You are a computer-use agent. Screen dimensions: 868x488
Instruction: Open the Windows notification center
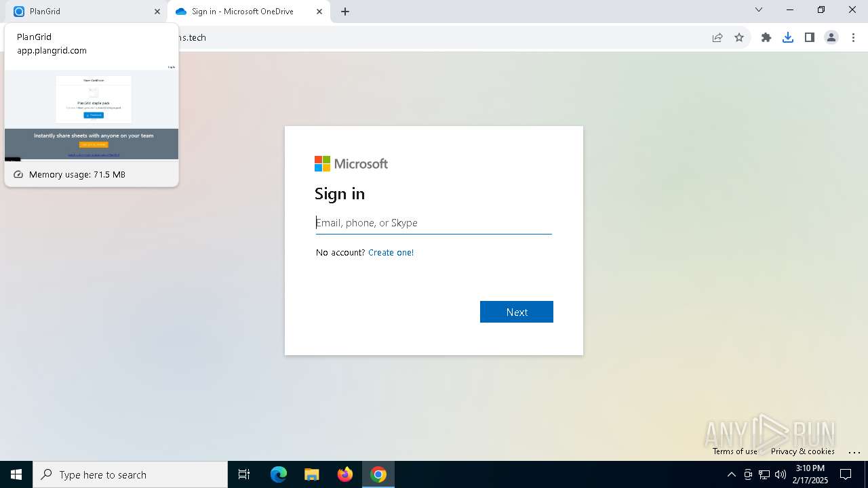pyautogui.click(x=846, y=474)
